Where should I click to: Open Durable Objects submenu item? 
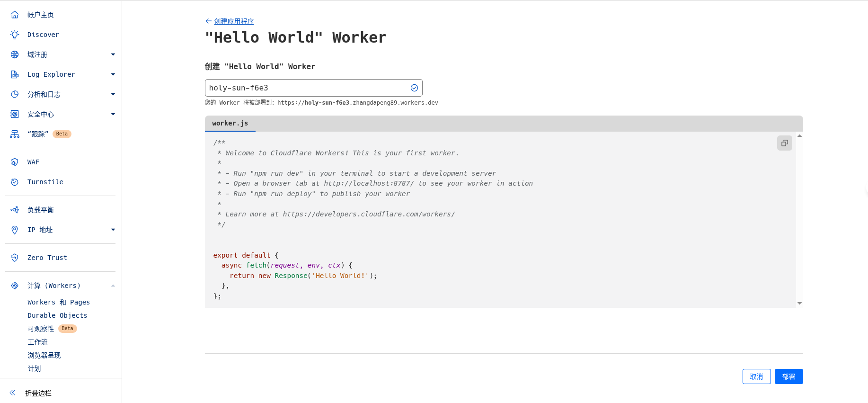(x=57, y=315)
